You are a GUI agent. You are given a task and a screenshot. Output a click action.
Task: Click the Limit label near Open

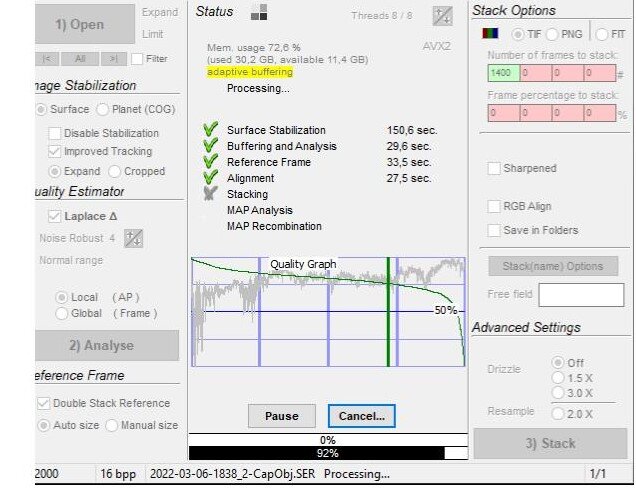(153, 34)
